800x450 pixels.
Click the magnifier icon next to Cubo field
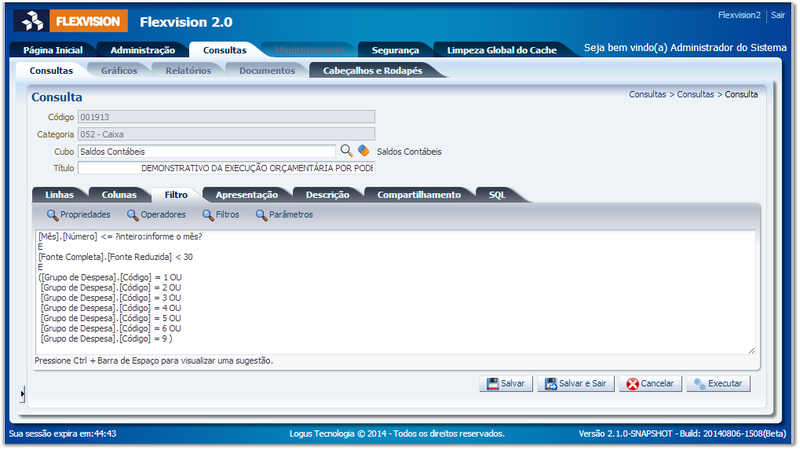click(x=346, y=151)
